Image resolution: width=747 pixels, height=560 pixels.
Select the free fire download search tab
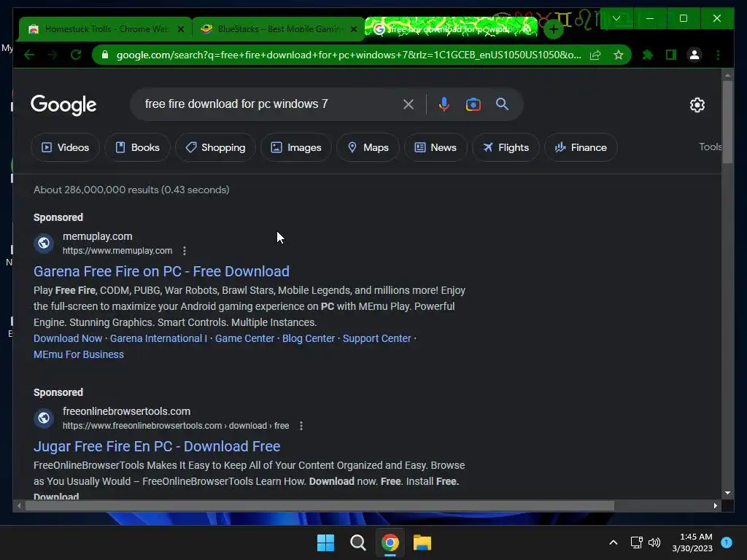click(450, 28)
